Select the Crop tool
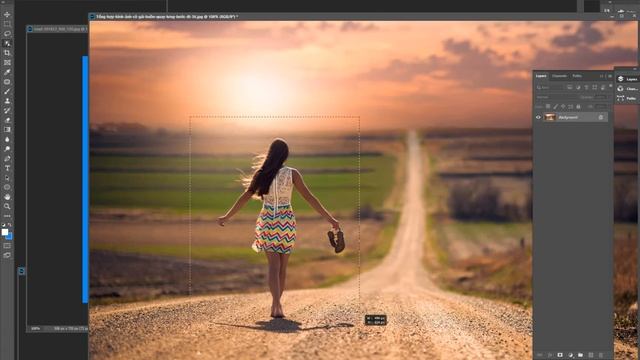 [x=7, y=53]
